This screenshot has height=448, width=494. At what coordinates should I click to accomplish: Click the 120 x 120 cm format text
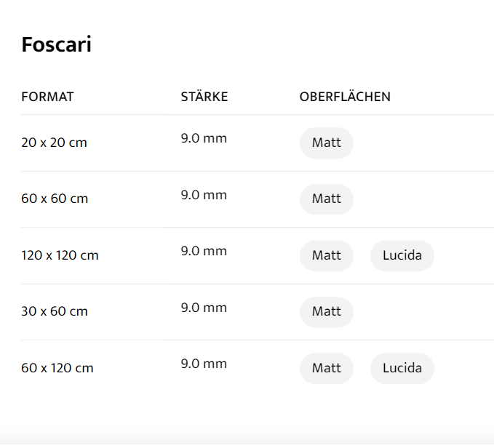pyautogui.click(x=60, y=255)
